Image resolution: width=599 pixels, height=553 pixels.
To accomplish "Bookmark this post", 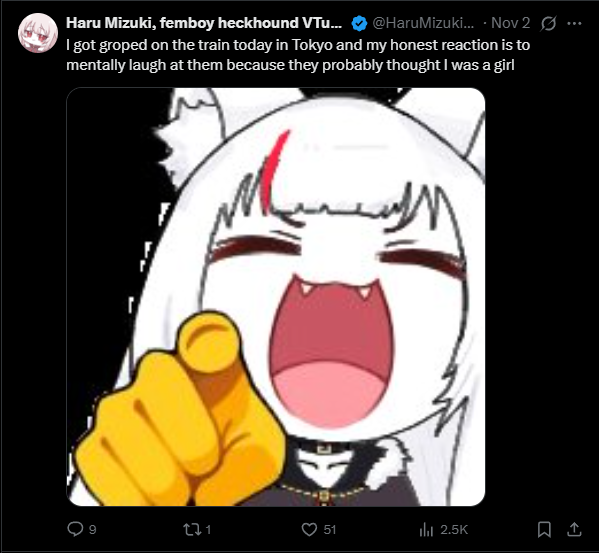I will click(x=544, y=529).
